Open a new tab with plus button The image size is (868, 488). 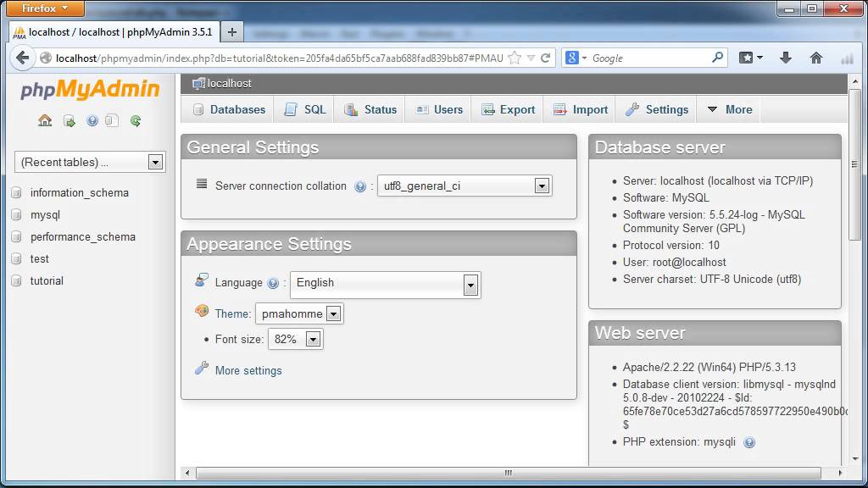(x=232, y=32)
